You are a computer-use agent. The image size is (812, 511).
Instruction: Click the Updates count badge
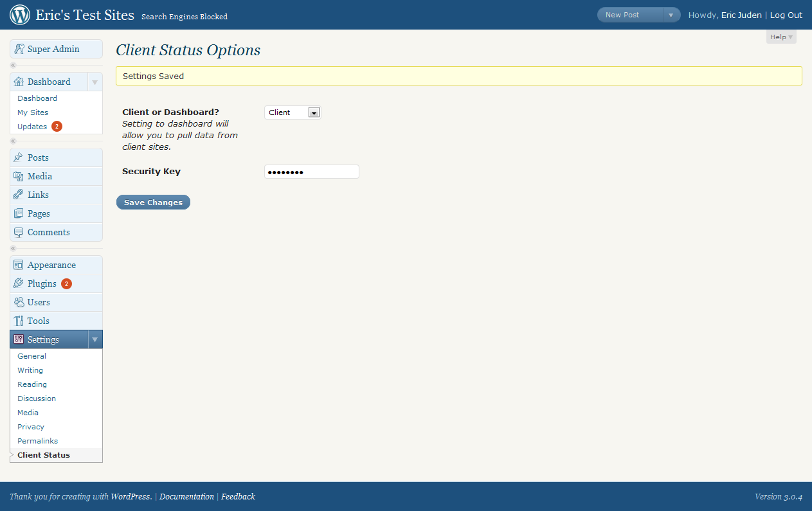pyautogui.click(x=57, y=127)
